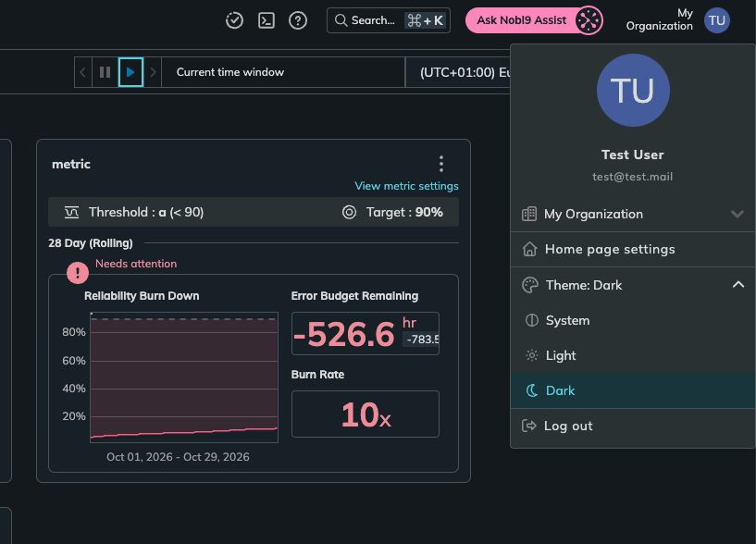
Task: Click the palette icon next to Theme
Action: (x=529, y=285)
